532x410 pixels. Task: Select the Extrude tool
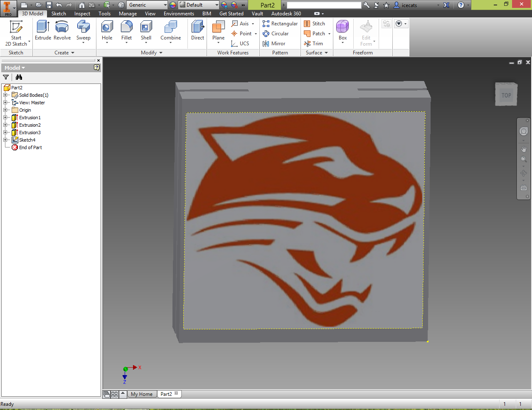pyautogui.click(x=43, y=31)
